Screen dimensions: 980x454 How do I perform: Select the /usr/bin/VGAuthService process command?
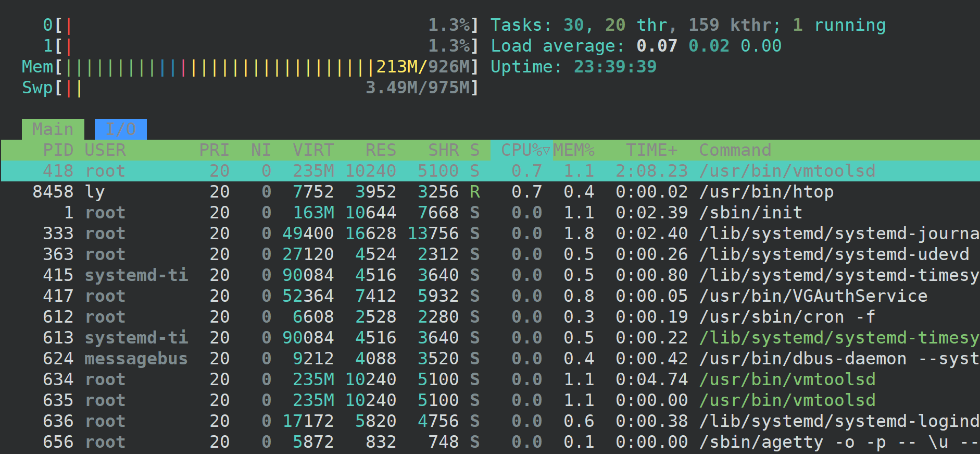pyautogui.click(x=813, y=296)
